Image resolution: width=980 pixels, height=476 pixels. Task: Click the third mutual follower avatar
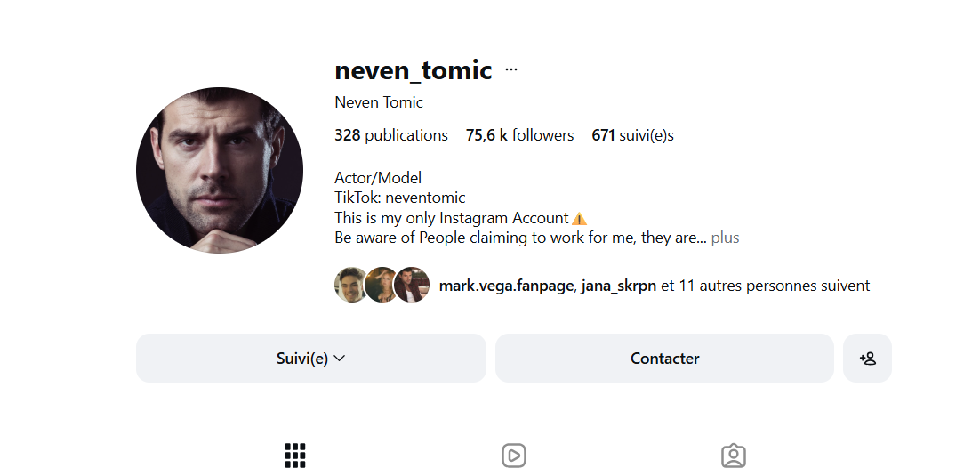413,286
